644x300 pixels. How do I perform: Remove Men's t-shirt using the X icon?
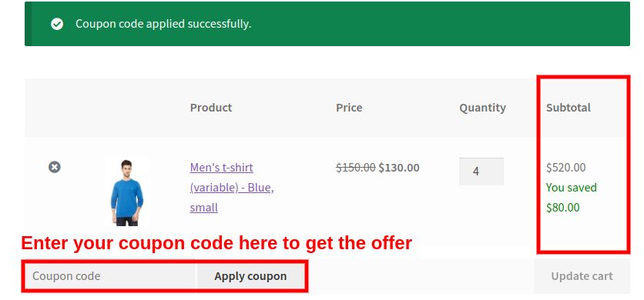(55, 167)
